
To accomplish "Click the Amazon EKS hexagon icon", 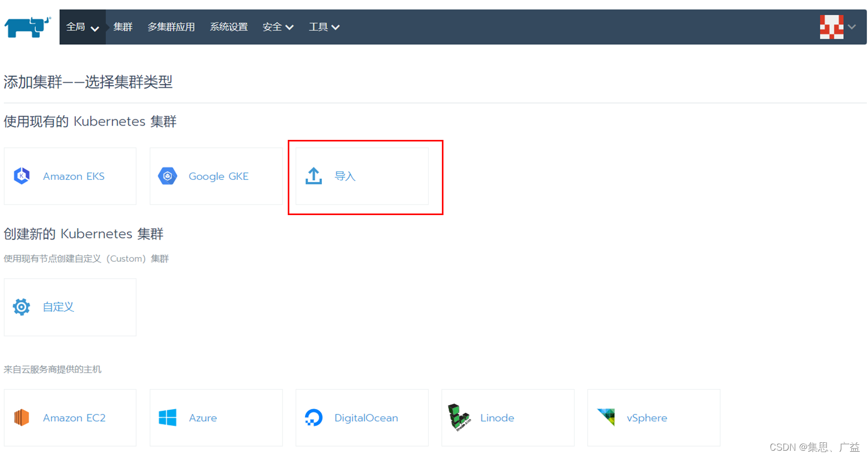I will [22, 176].
